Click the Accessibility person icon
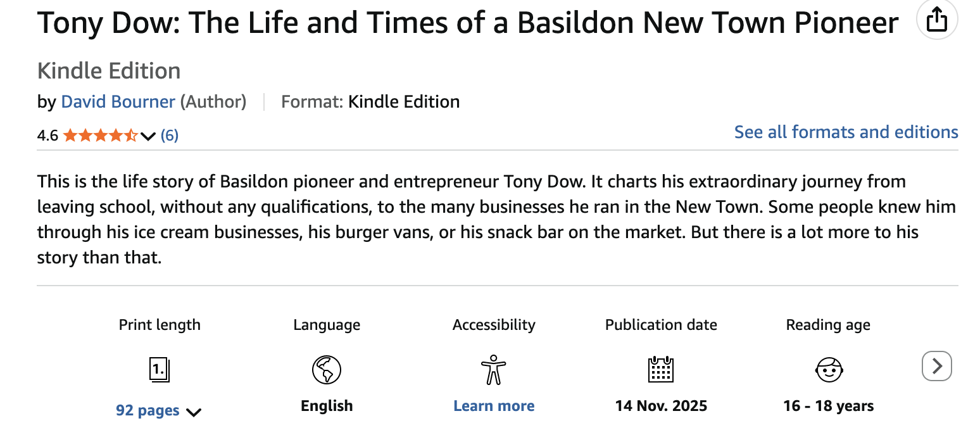Viewport: 980px width, 442px height. pyautogui.click(x=494, y=369)
